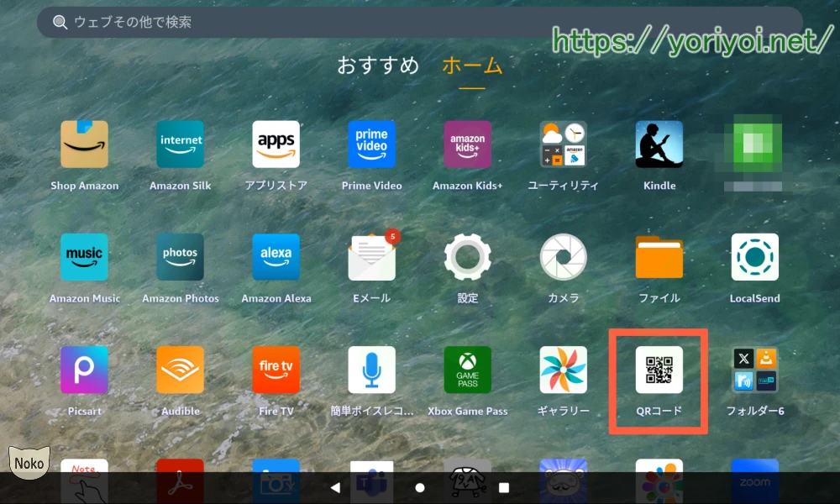Image resolution: width=840 pixels, height=504 pixels.
Task: Open the Picsart app
Action: pos(84,370)
